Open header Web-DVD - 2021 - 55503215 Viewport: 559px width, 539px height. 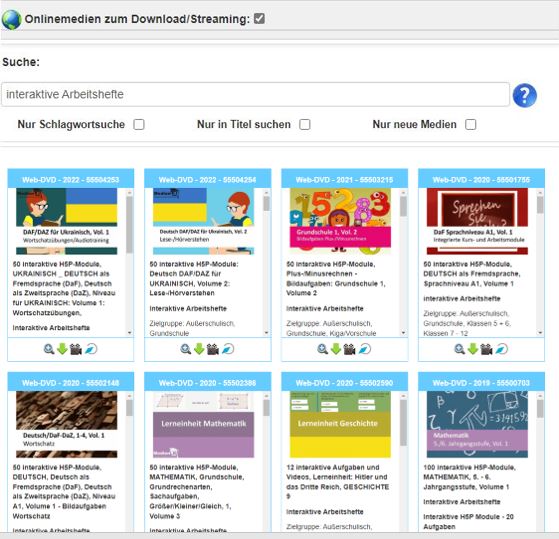pyautogui.click(x=344, y=179)
